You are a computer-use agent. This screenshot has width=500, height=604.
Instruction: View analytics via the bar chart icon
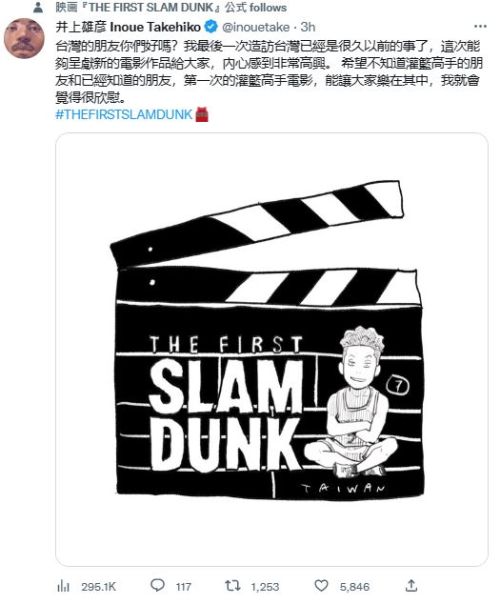click(x=63, y=586)
